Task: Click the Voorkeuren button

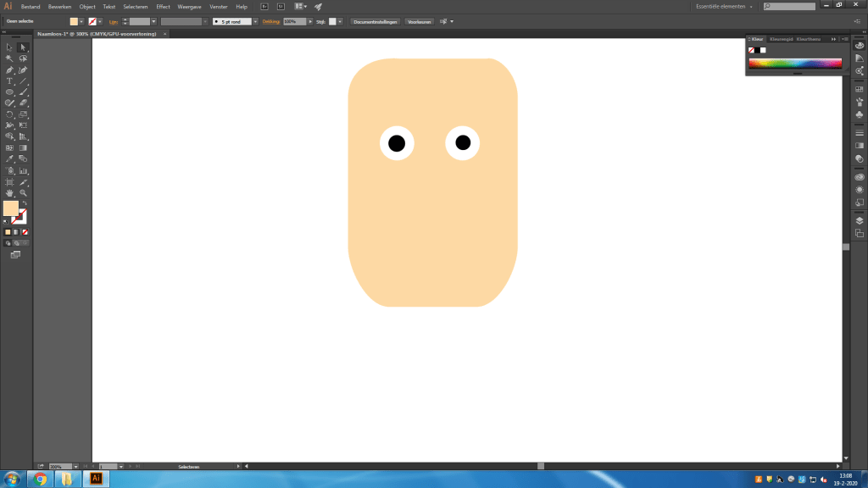Action: [x=419, y=21]
